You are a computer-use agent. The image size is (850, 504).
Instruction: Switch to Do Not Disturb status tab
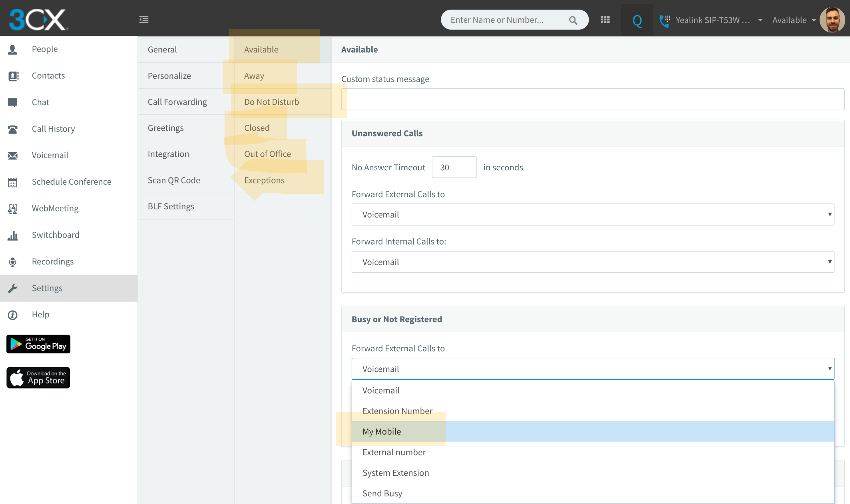[271, 102]
